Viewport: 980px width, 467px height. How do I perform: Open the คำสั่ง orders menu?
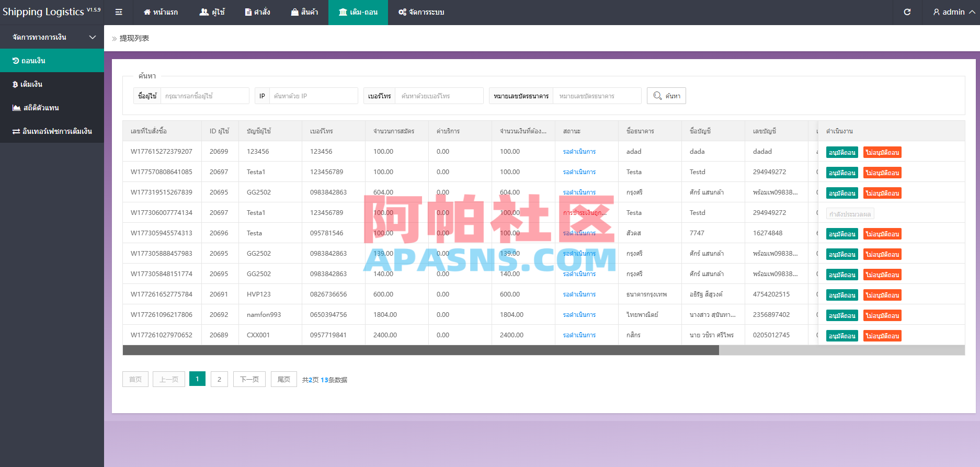[x=257, y=12]
